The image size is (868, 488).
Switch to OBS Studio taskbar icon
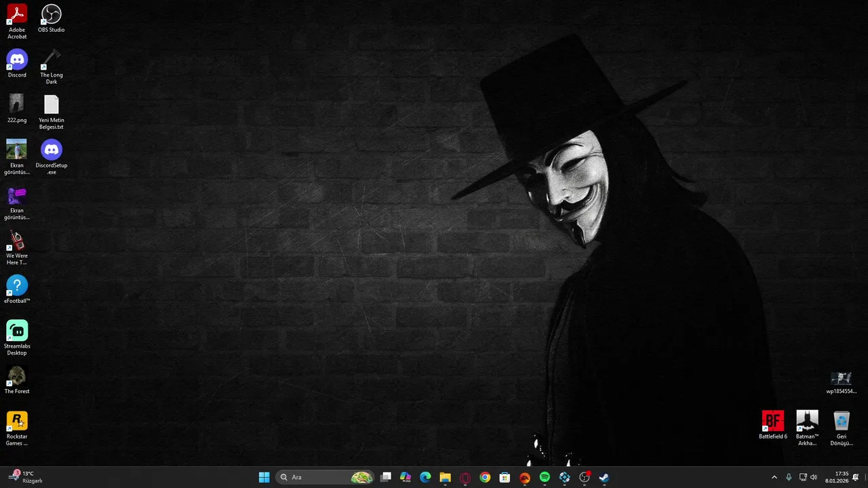pyautogui.click(x=585, y=477)
